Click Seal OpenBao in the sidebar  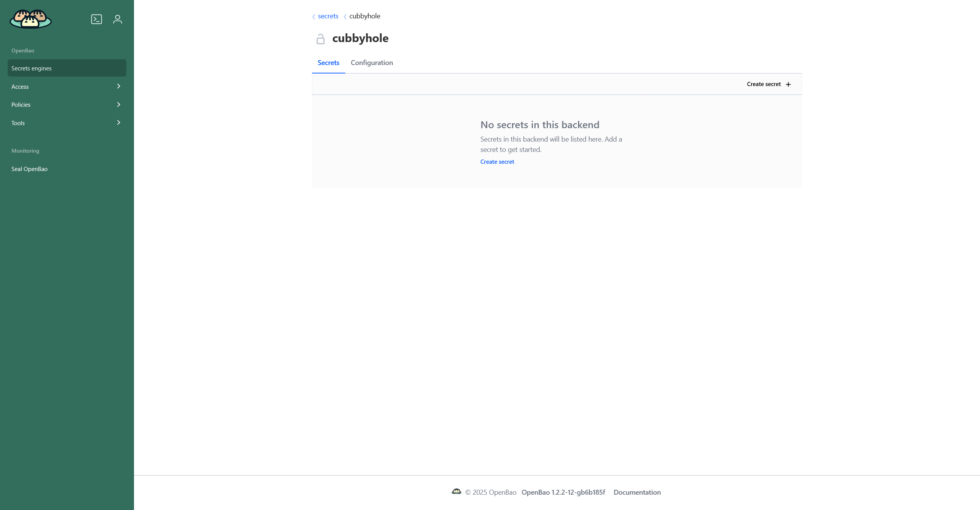click(x=29, y=169)
